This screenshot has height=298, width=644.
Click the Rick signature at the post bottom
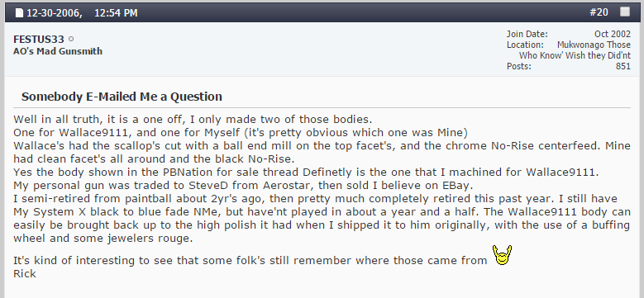tap(25, 273)
